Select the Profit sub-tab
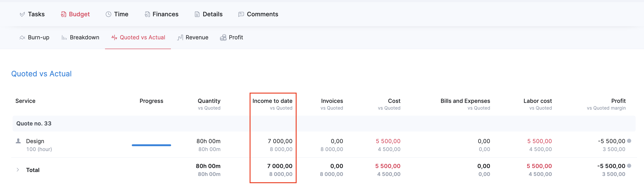Image resolution: width=644 pixels, height=189 pixels. (x=231, y=37)
